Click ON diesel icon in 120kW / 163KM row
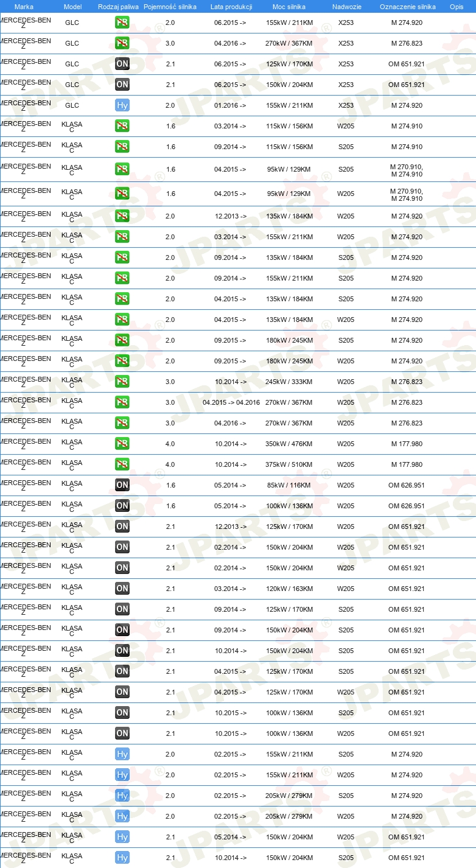 (122, 589)
